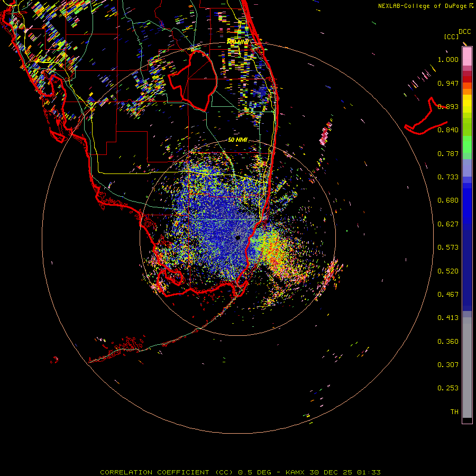The height and width of the screenshot is (476, 476).
Task: Click the black KAMX radar site dot
Action: 238,237
